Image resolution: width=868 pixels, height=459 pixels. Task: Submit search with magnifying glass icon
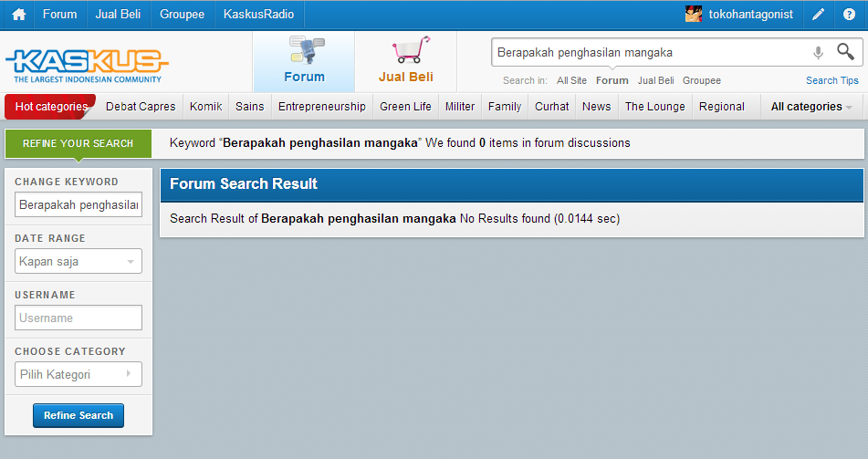[x=845, y=51]
